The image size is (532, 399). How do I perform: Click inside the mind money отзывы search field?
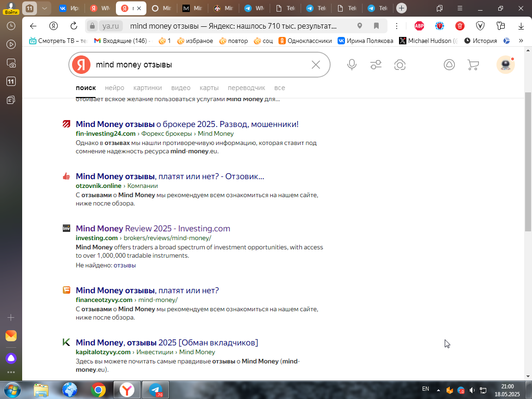coord(200,65)
